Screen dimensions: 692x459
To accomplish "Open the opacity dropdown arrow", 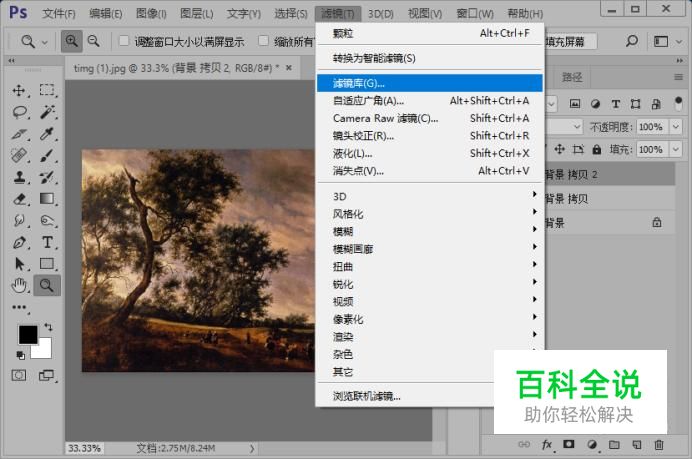I will (x=676, y=127).
